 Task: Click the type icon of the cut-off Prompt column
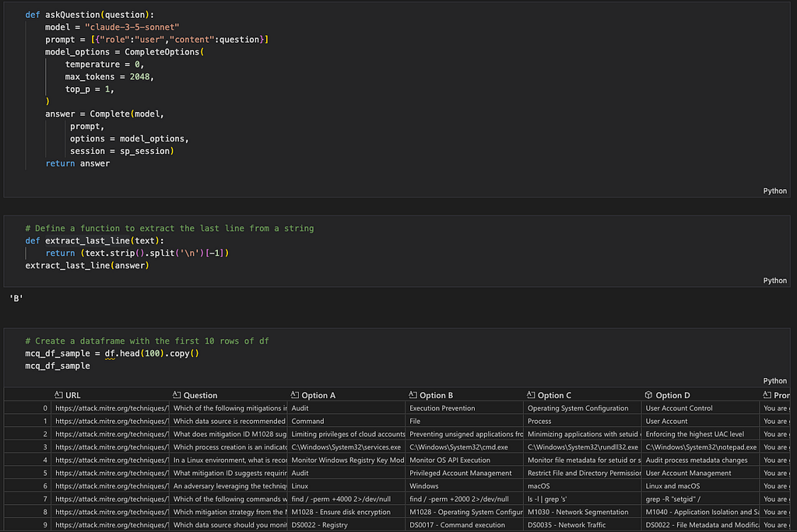click(767, 395)
